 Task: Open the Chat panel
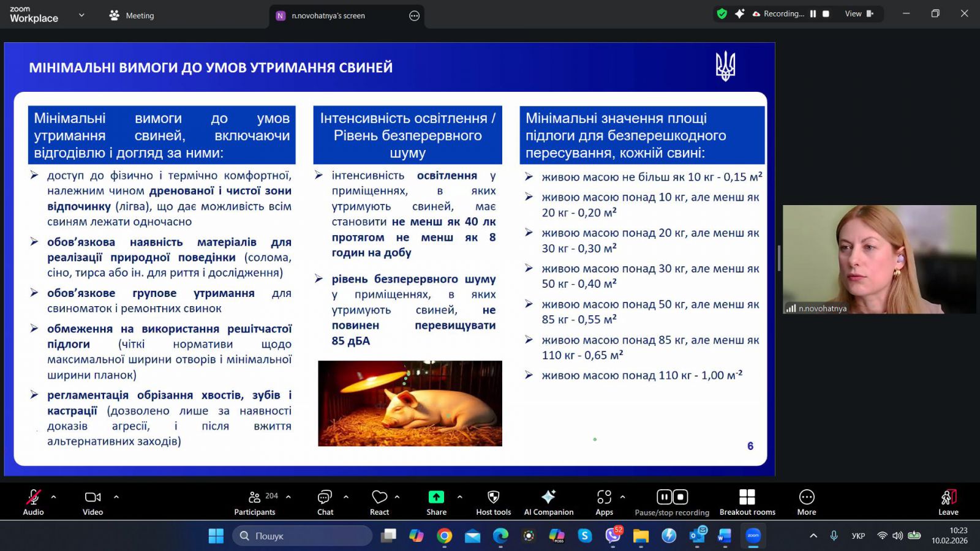pos(325,501)
